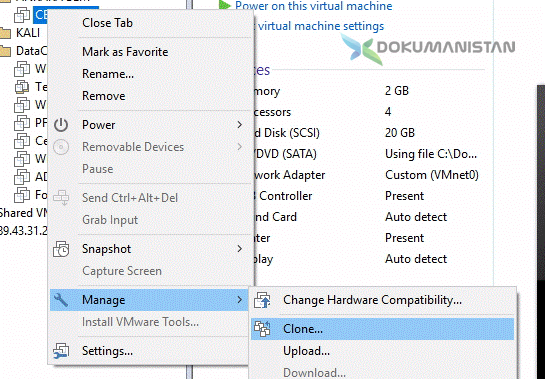
Task: Click the green Power on play icon
Action: pos(225,5)
